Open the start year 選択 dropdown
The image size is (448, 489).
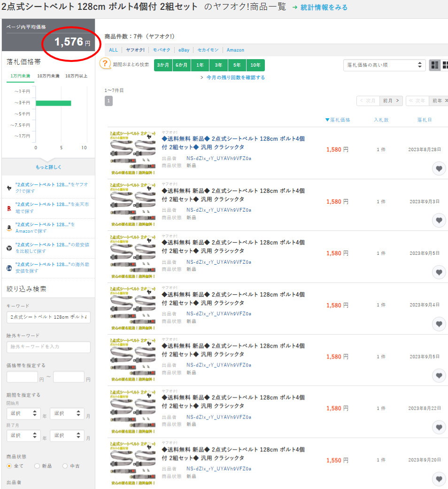point(23,413)
